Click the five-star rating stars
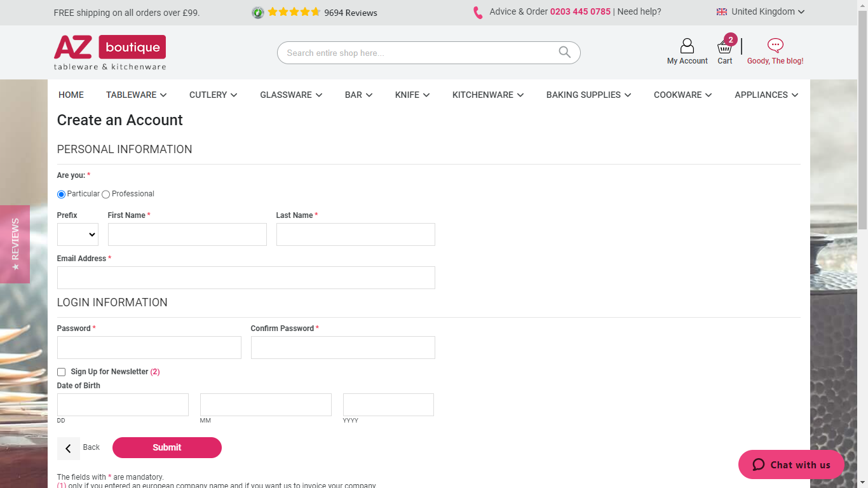Image resolution: width=868 pixels, height=488 pixels. point(294,12)
